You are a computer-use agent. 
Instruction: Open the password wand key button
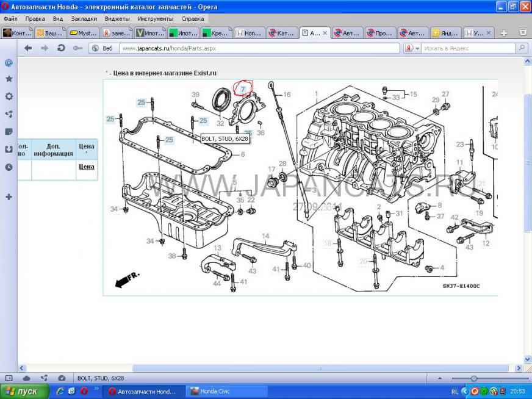click(x=77, y=48)
